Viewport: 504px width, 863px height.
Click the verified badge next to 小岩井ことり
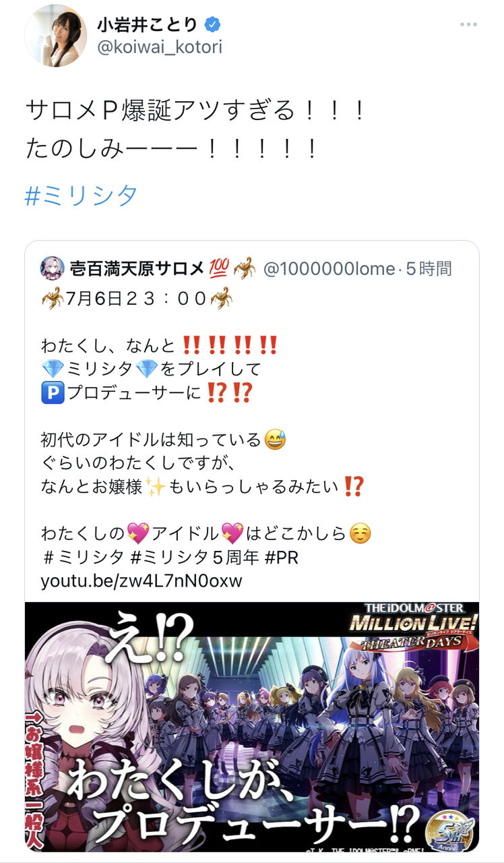click(x=213, y=25)
